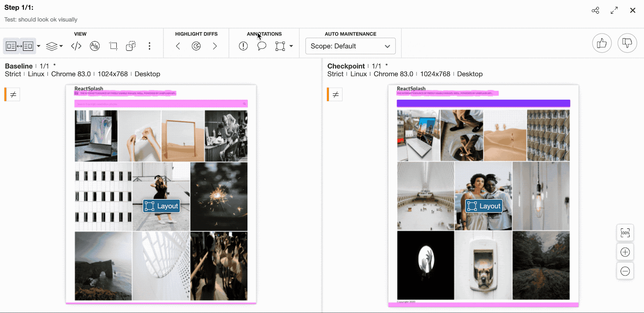Open the Scope: Default combo box
Screen dimensions: 644x313
click(x=350, y=46)
